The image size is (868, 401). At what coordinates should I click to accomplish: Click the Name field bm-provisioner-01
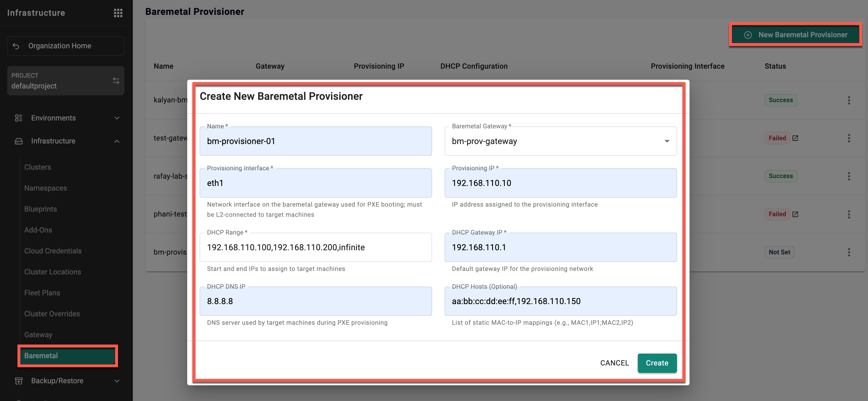pyautogui.click(x=316, y=141)
